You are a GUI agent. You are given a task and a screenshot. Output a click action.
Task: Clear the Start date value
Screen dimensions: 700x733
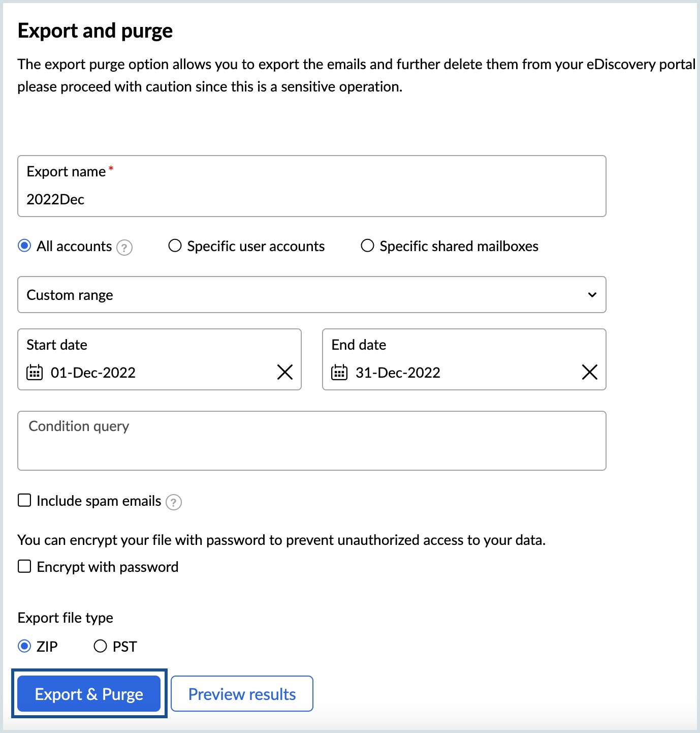[285, 372]
